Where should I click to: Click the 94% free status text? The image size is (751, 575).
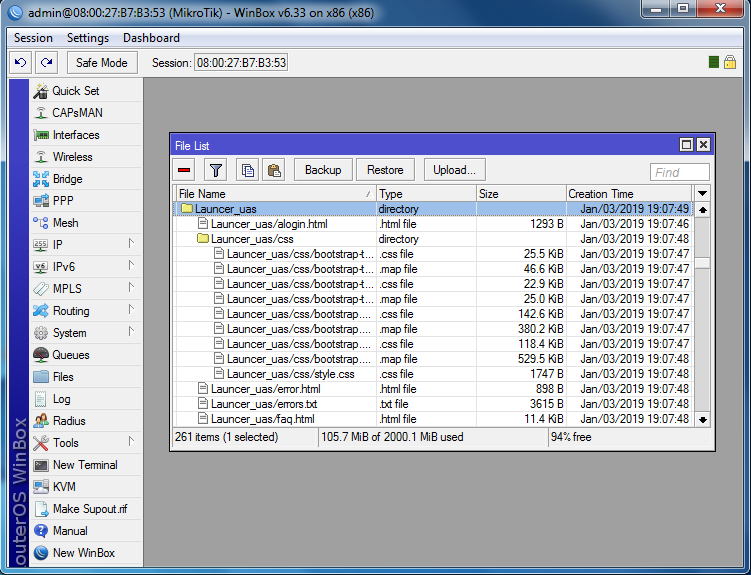click(x=571, y=437)
